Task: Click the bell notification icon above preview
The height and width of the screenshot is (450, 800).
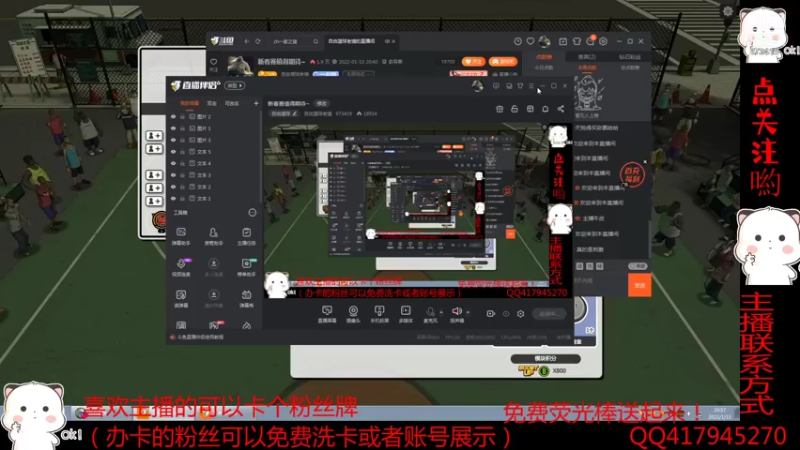Action: (545, 109)
